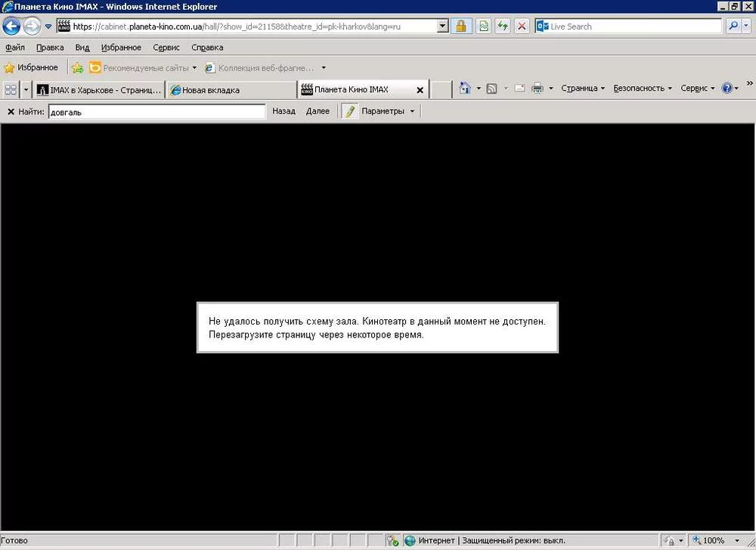Click the zoom level 100% button
756x550 pixels.
coord(709,540)
